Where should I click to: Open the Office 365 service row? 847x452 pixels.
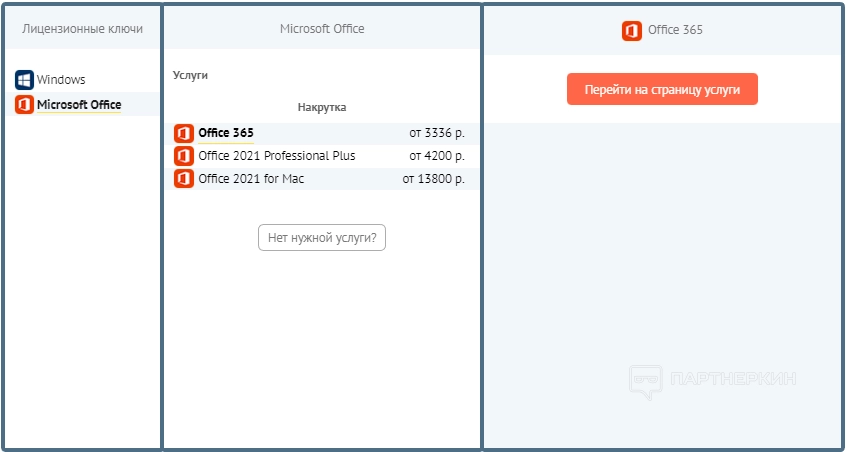tap(322, 133)
